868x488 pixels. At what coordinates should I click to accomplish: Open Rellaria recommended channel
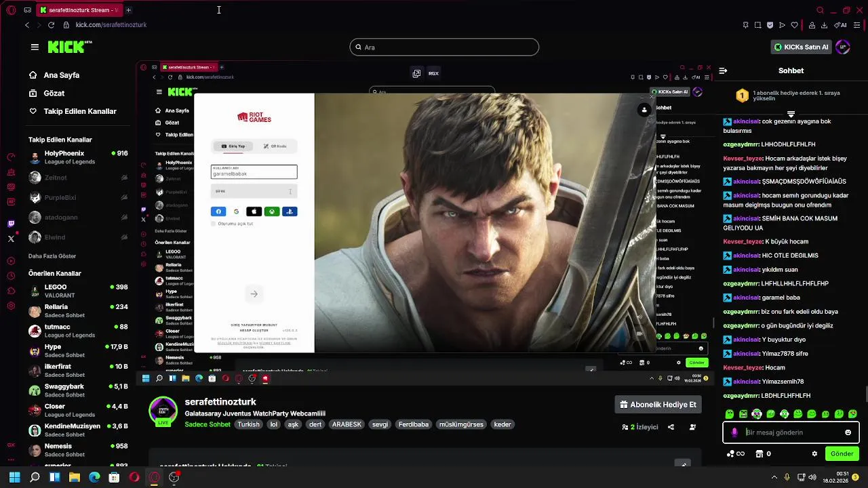point(78,311)
